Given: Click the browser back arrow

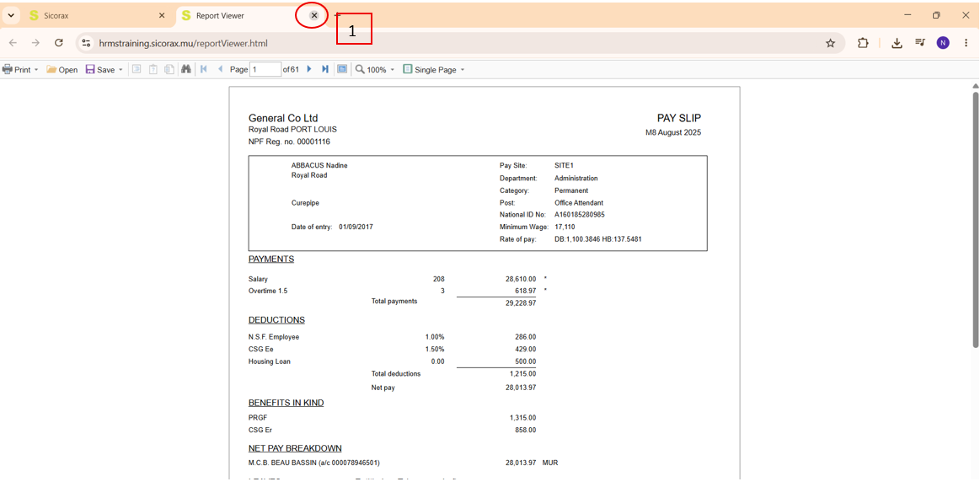Looking at the screenshot, I should 13,43.
